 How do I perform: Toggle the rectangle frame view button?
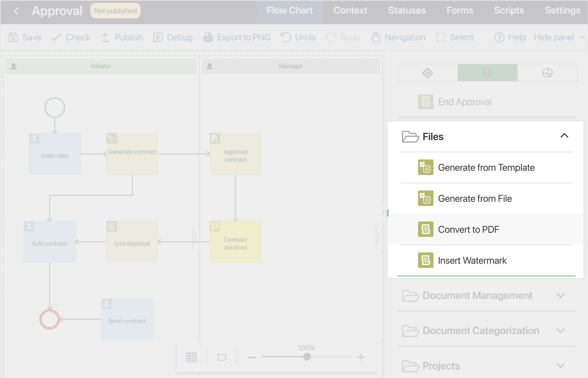[222, 357]
